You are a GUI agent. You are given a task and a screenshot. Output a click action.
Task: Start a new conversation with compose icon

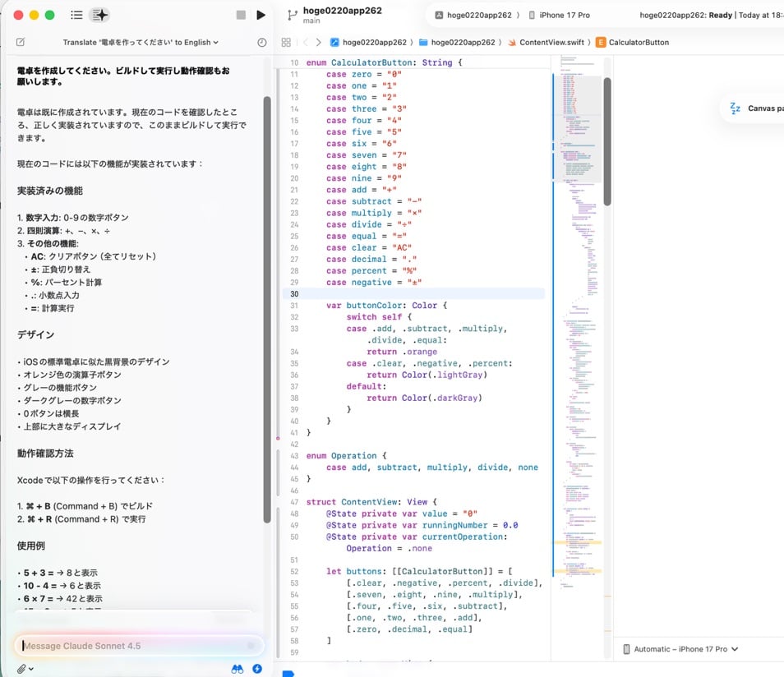pos(21,42)
